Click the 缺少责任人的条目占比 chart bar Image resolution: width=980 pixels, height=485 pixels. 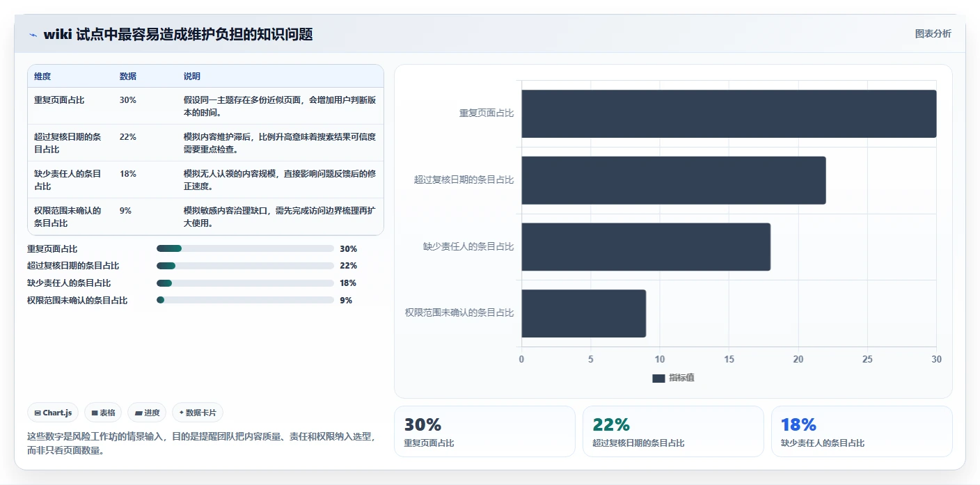click(646, 246)
